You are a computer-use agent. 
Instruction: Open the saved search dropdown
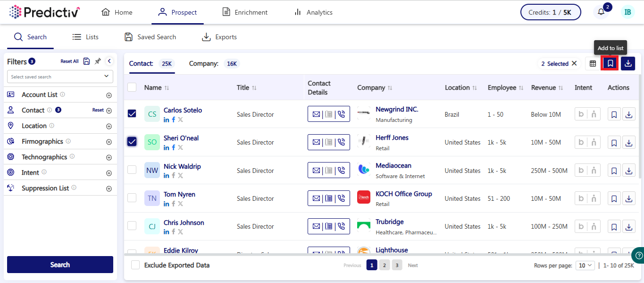pos(60,77)
